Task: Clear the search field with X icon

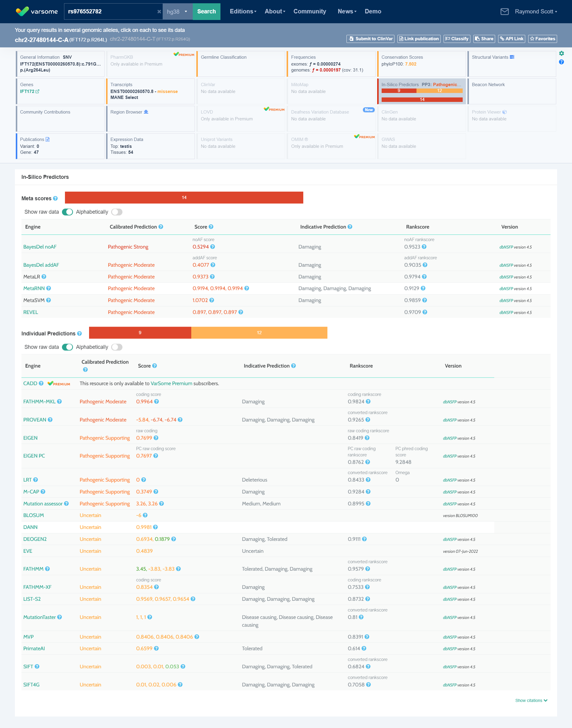Action: (x=159, y=12)
